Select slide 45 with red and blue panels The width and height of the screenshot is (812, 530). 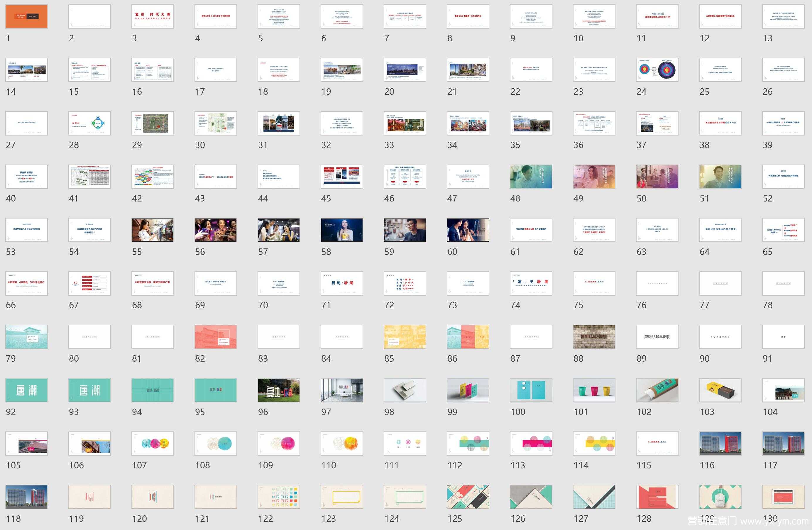341,176
